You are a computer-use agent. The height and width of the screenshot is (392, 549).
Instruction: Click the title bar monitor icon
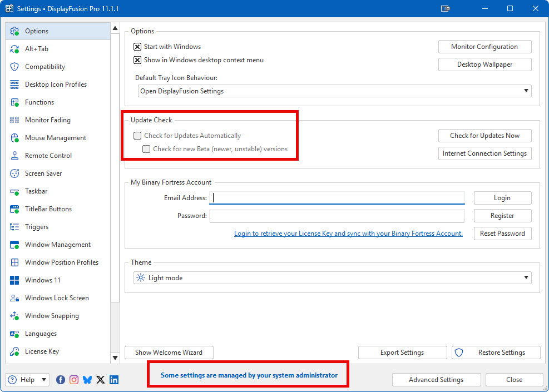coord(445,9)
